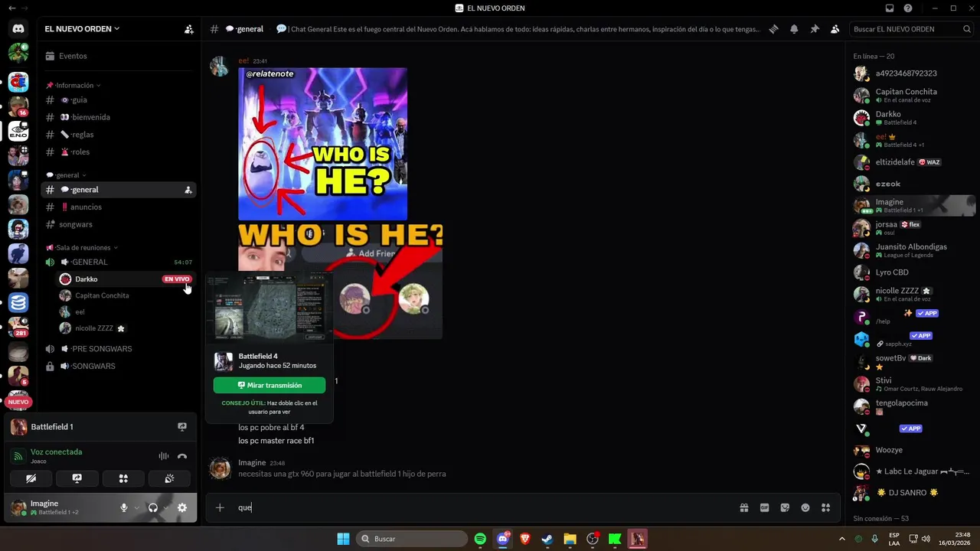The image size is (980, 551).
Task: Open the stream preview thumbnail in popup
Action: click(269, 308)
